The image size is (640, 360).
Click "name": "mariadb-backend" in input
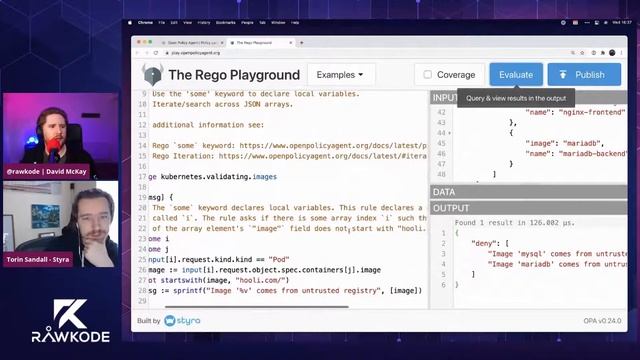[x=576, y=154]
